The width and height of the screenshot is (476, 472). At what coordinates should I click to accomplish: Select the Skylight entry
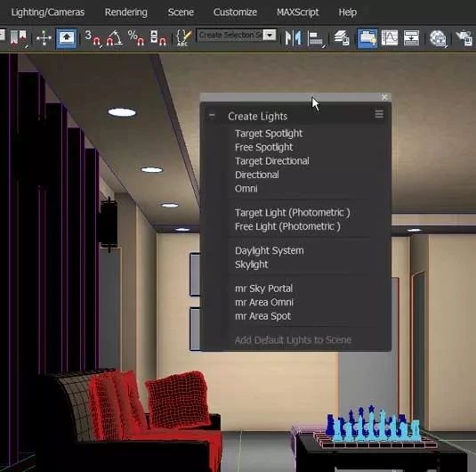(x=252, y=264)
